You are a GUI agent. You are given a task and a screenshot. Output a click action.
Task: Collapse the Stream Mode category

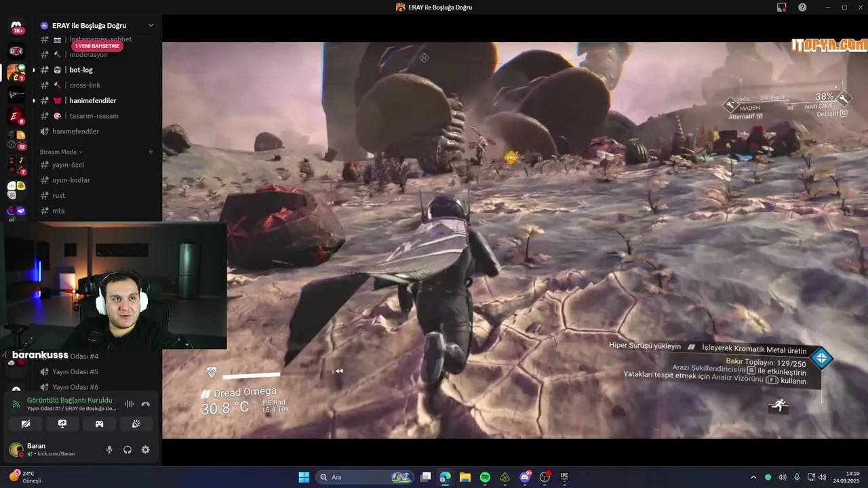pos(61,152)
